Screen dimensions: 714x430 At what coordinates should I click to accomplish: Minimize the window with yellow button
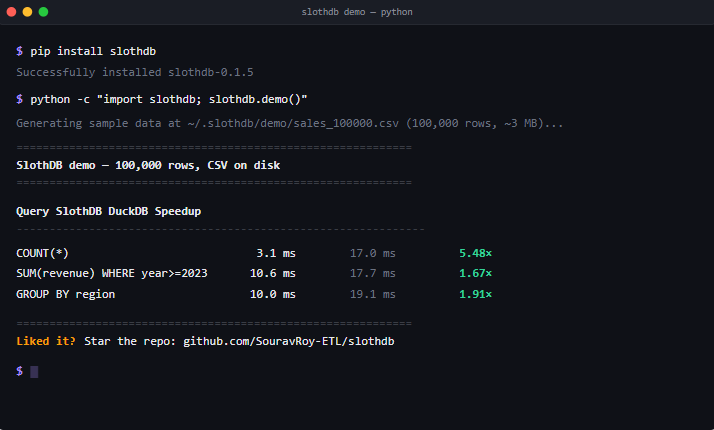pos(27,12)
